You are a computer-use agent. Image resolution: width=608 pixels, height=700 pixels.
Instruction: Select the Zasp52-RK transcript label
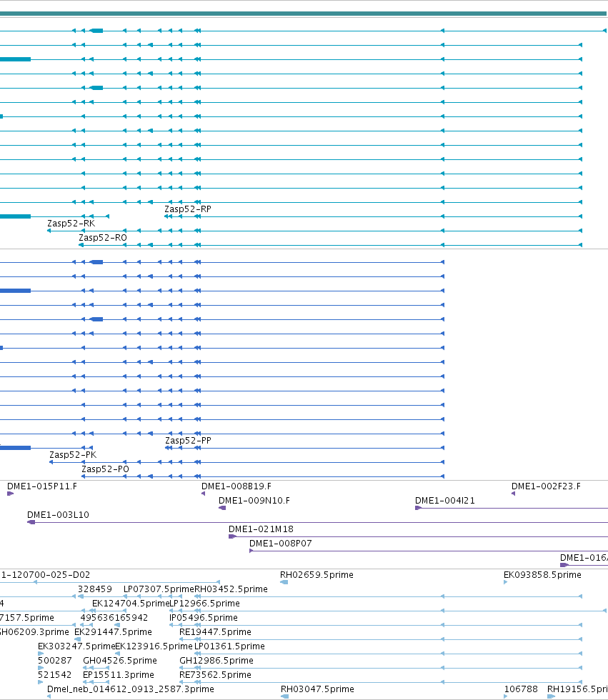point(71,223)
